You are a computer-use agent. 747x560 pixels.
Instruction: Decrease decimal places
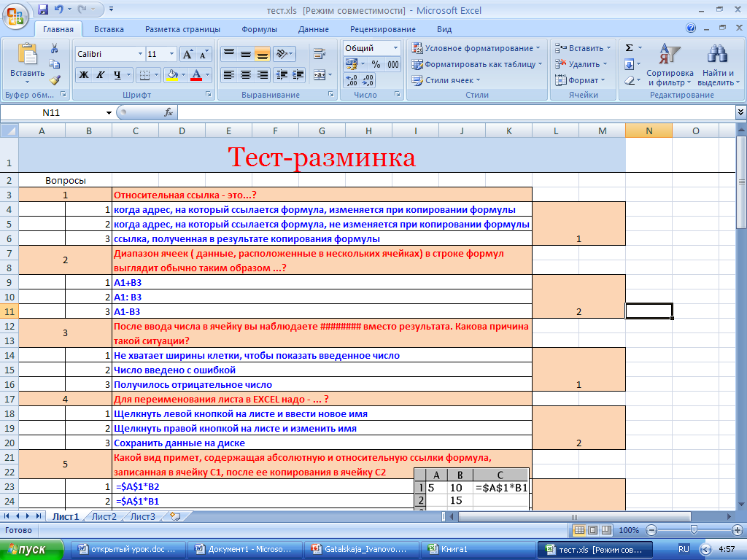point(368,80)
